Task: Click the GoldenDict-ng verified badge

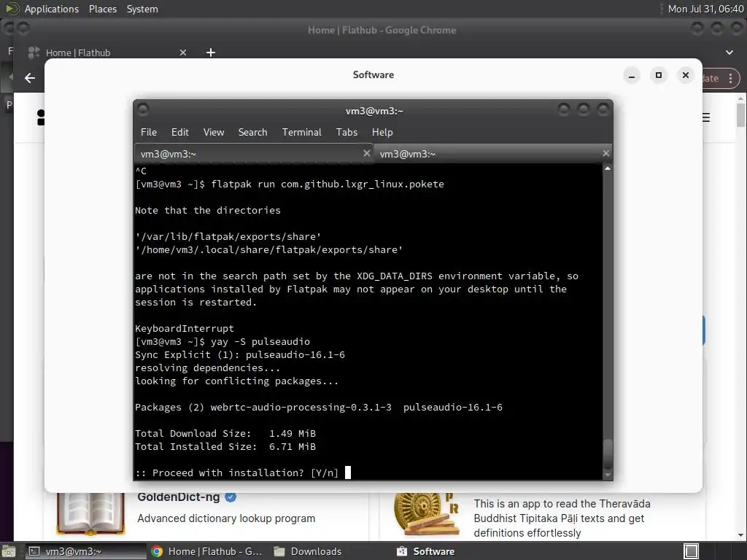Action: (x=231, y=497)
